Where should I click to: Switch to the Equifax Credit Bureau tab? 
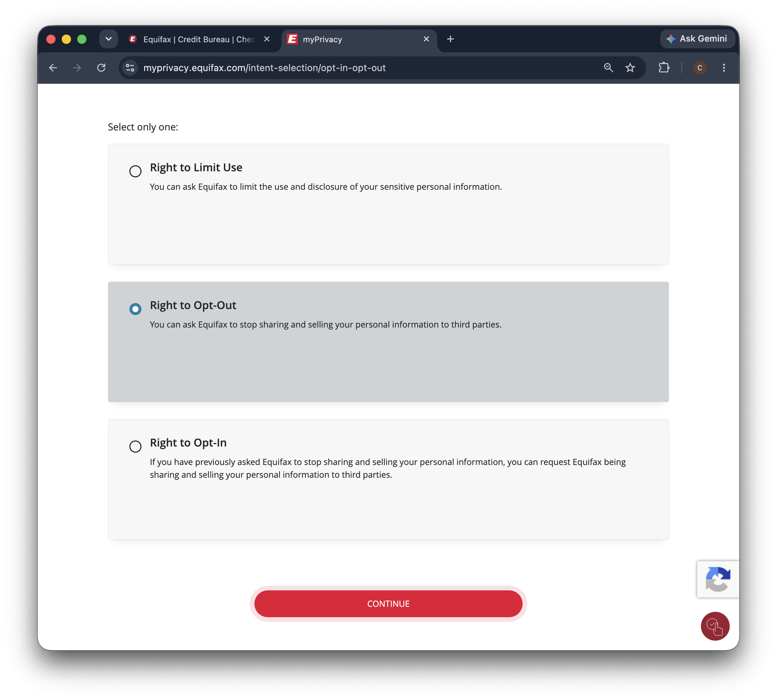pyautogui.click(x=199, y=39)
